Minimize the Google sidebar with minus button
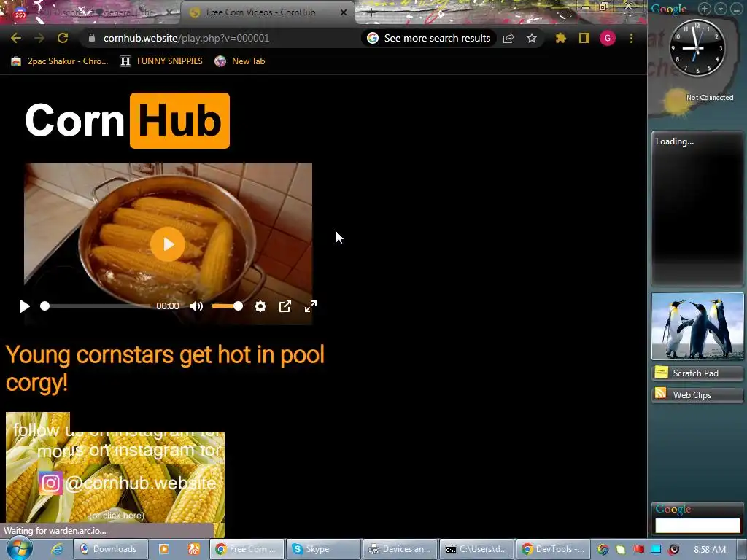747x560 pixels. tap(736, 9)
